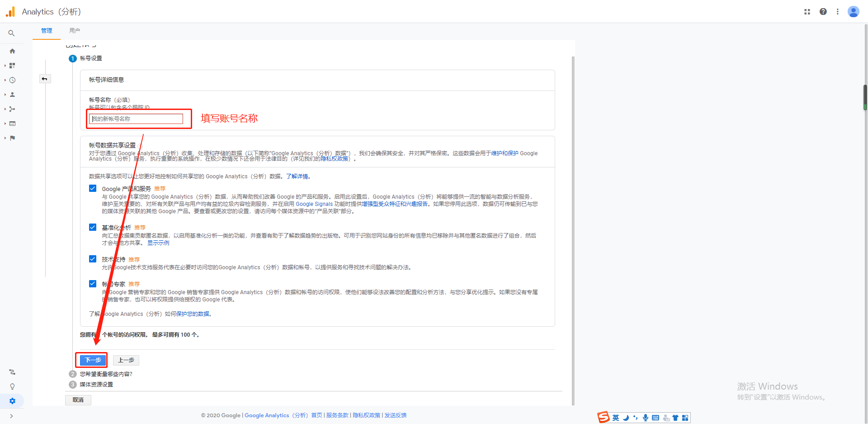Toggle the 基准化分析 checkbox
This screenshot has width=868, height=424.
pos(93,227)
